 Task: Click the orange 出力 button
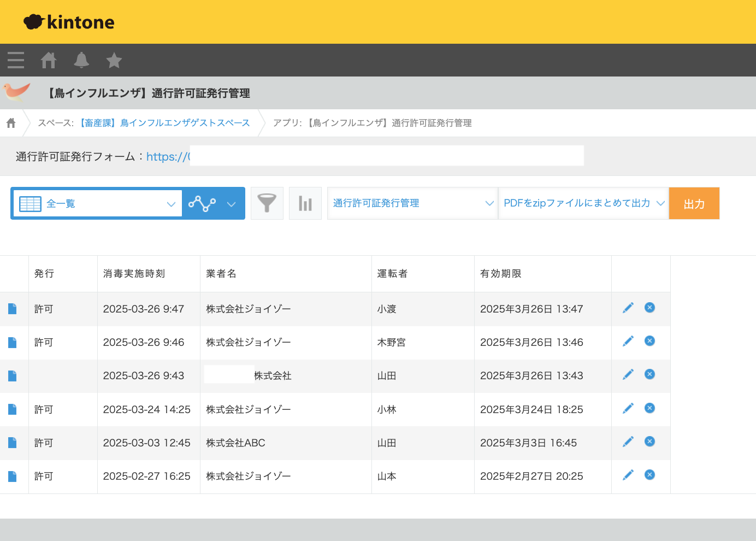pyautogui.click(x=694, y=203)
